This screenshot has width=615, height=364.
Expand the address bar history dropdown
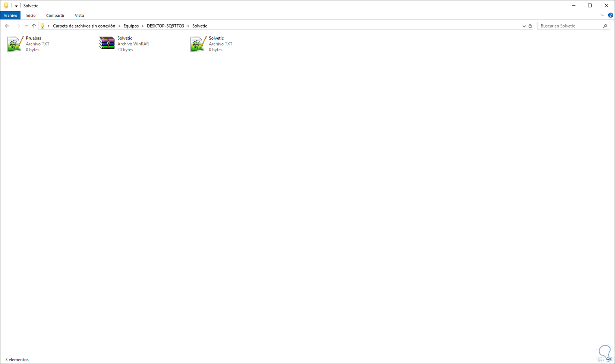(524, 26)
